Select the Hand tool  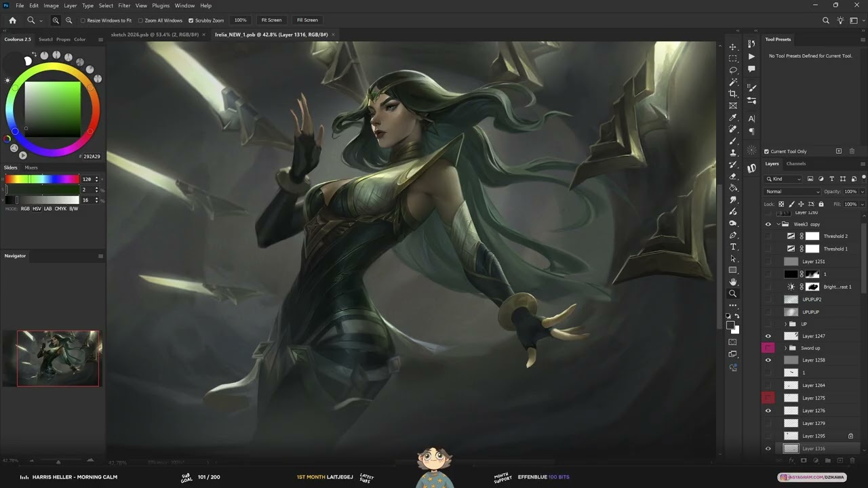click(733, 282)
